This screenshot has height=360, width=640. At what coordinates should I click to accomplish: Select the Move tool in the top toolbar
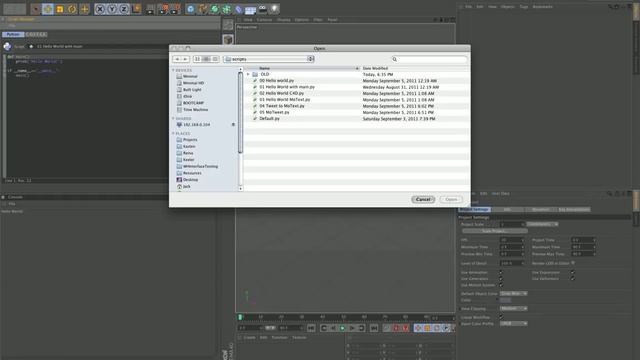point(48,9)
